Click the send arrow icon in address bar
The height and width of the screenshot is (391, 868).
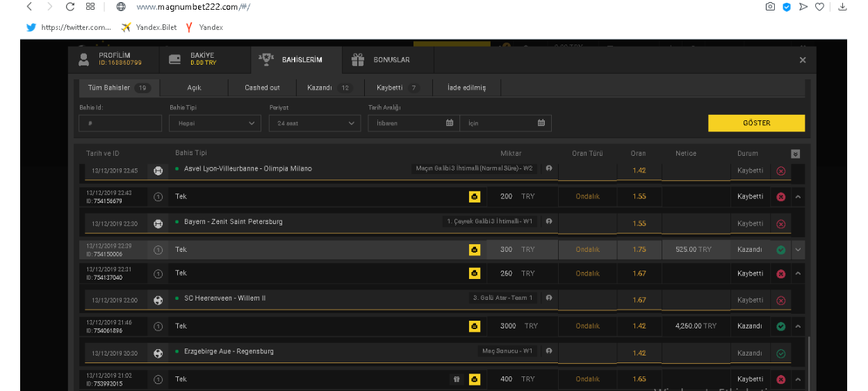[x=803, y=7]
